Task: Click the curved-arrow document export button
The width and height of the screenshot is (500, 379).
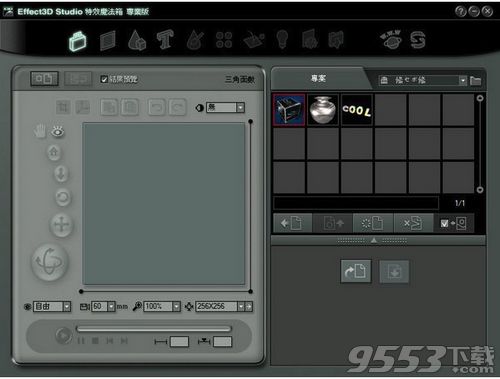Action: click(356, 271)
